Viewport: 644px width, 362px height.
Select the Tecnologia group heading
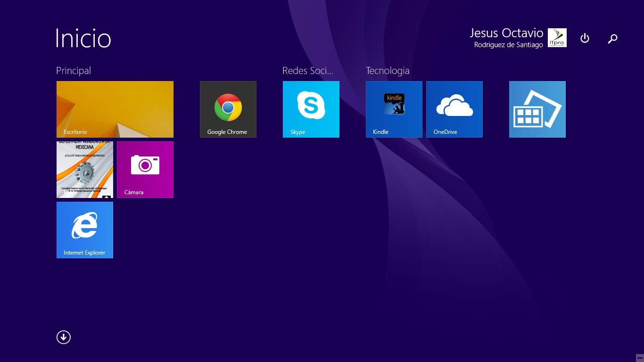click(388, 71)
